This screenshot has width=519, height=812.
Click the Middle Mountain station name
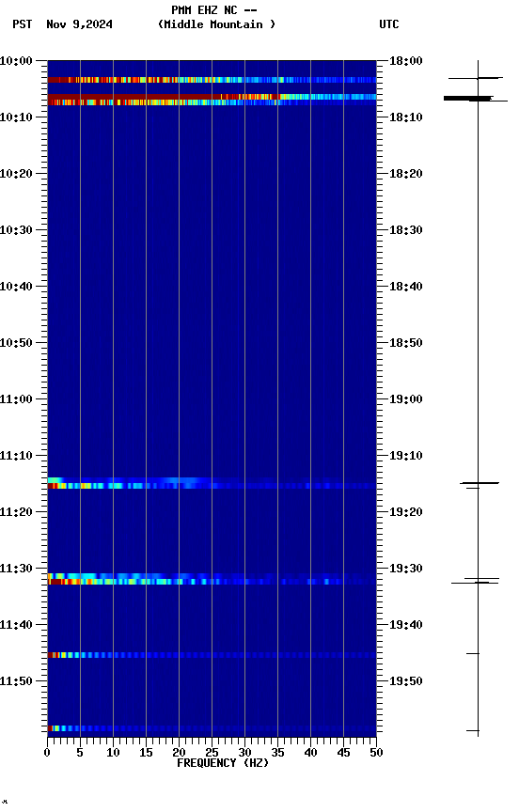tap(216, 24)
